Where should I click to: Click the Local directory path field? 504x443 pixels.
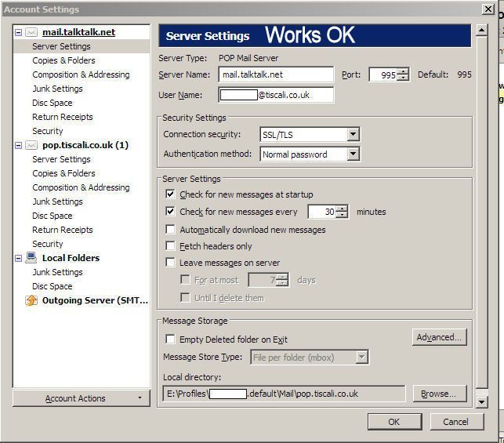coord(284,394)
